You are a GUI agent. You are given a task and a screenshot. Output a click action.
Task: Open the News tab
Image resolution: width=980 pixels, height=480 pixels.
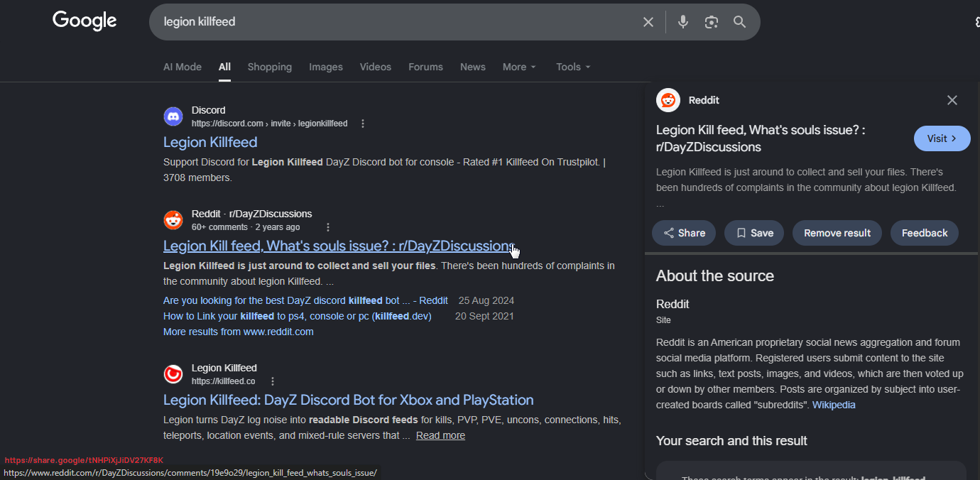point(473,67)
